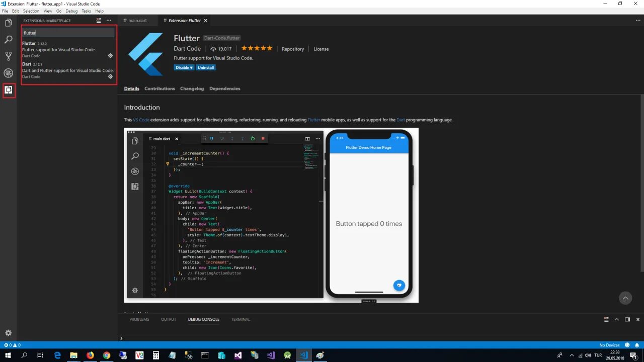Launch Firefox from the taskbar

[x=90, y=355]
